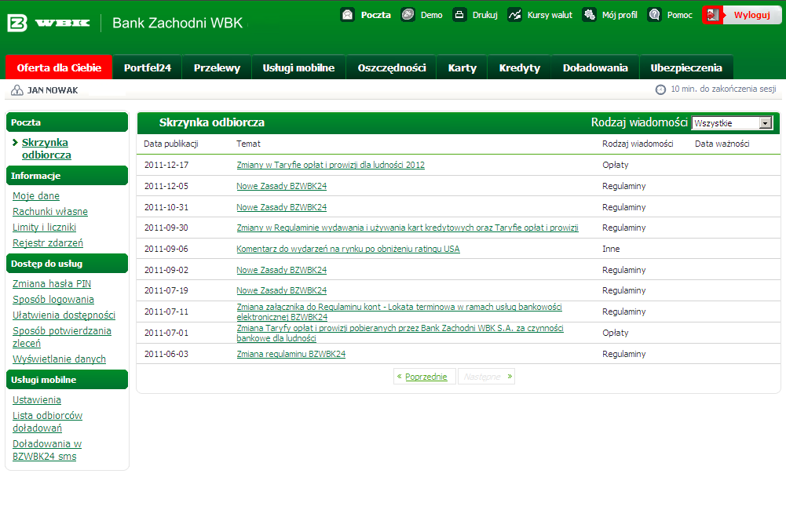The image size is (786, 532).
Task: Open Zmiana załącznika do Regulaminu kont message
Action: point(399,312)
